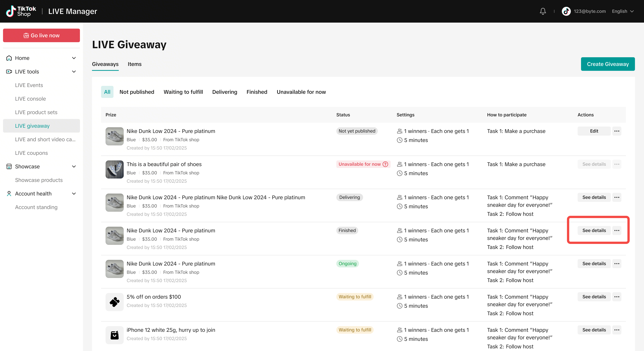Open more options for the Not yet published giveaway
The image size is (644, 351).
point(617,131)
